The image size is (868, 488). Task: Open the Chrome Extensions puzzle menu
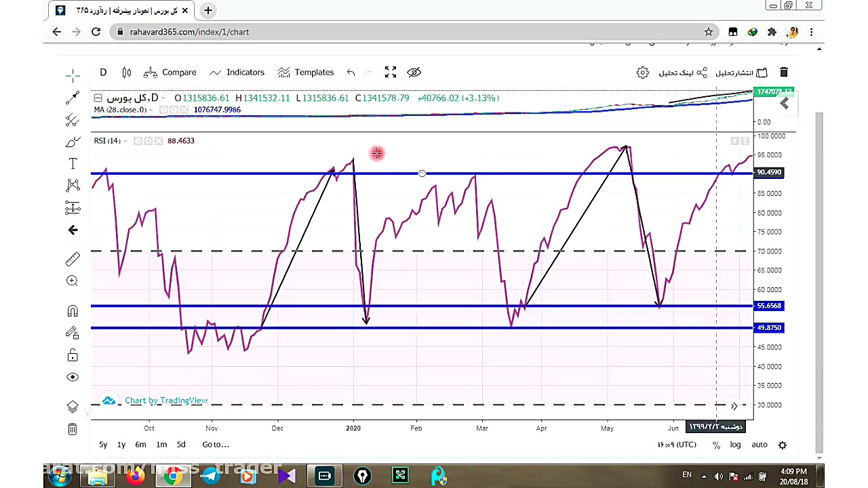[772, 32]
